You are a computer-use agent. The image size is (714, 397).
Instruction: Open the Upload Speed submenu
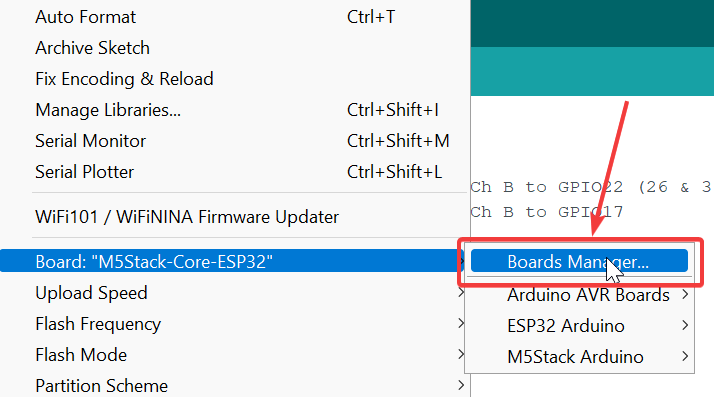tap(235, 293)
